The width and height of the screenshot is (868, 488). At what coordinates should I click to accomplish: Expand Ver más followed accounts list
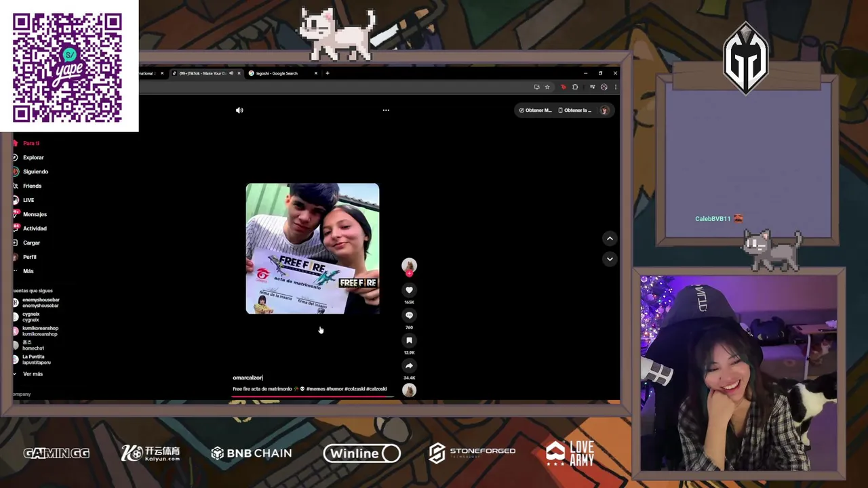[x=33, y=374]
